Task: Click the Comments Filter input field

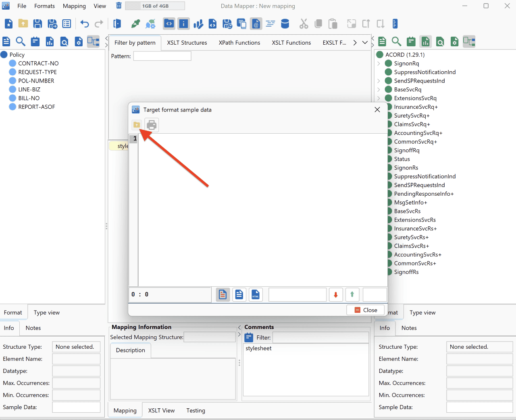Action: pos(321,337)
